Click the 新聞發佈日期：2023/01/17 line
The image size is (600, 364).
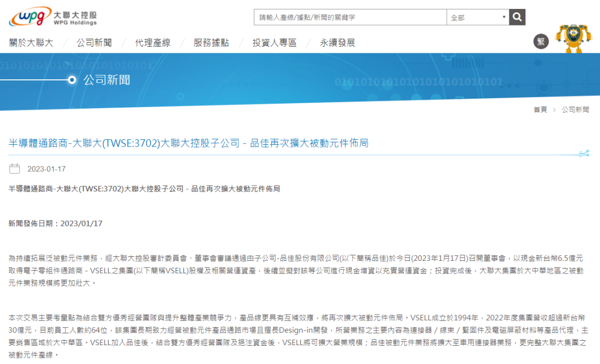pyautogui.click(x=56, y=223)
